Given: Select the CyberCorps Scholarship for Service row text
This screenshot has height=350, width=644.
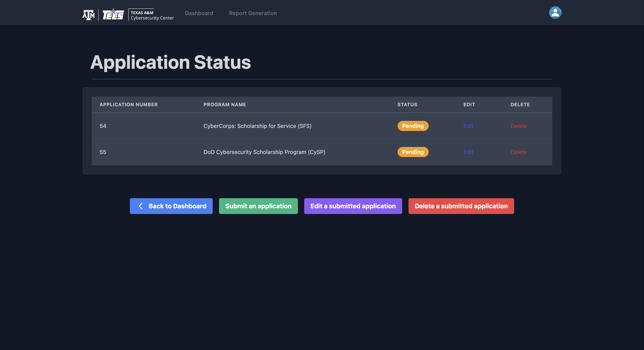Looking at the screenshot, I should (257, 126).
